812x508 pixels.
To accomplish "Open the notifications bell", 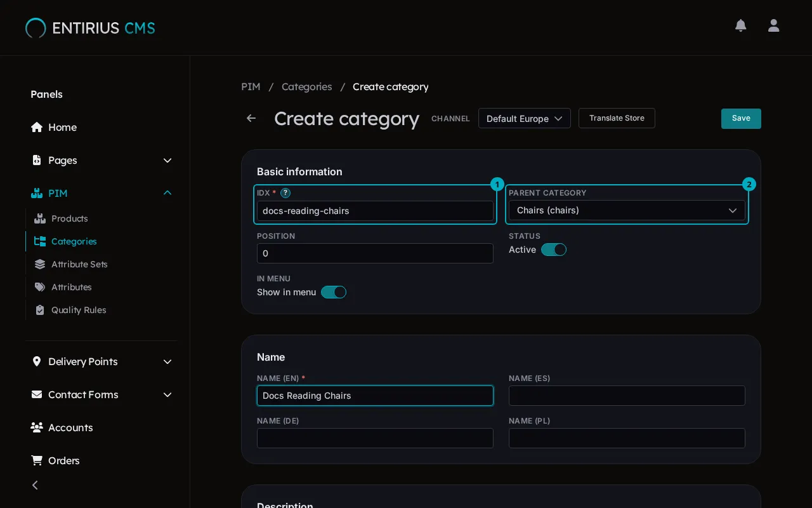I will pyautogui.click(x=740, y=25).
